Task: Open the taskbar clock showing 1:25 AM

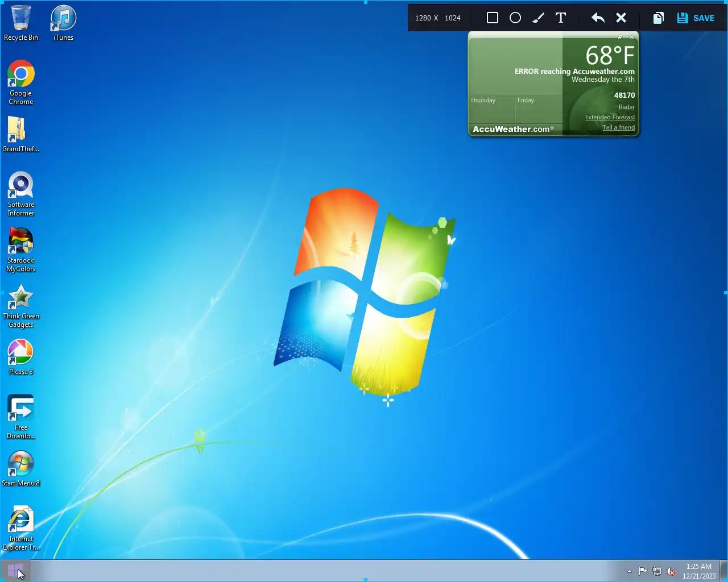Action: pyautogui.click(x=699, y=571)
